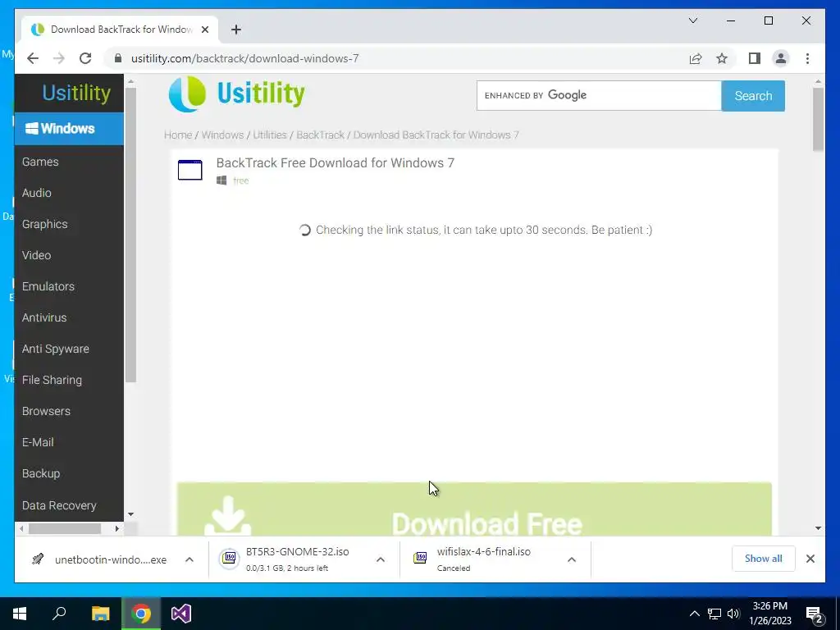
Task: Open the Windows category in sidebar
Action: pyautogui.click(x=69, y=129)
